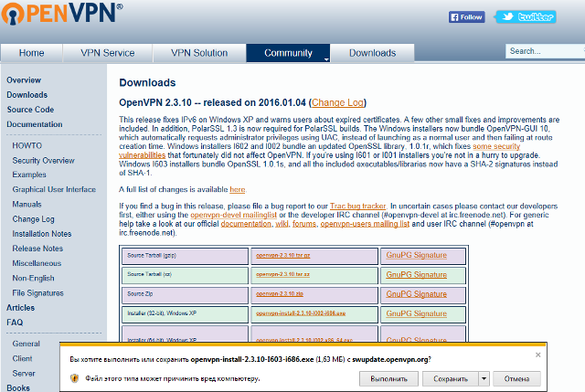
Task: Open Downloads in the sidebar
Action: click(x=27, y=95)
